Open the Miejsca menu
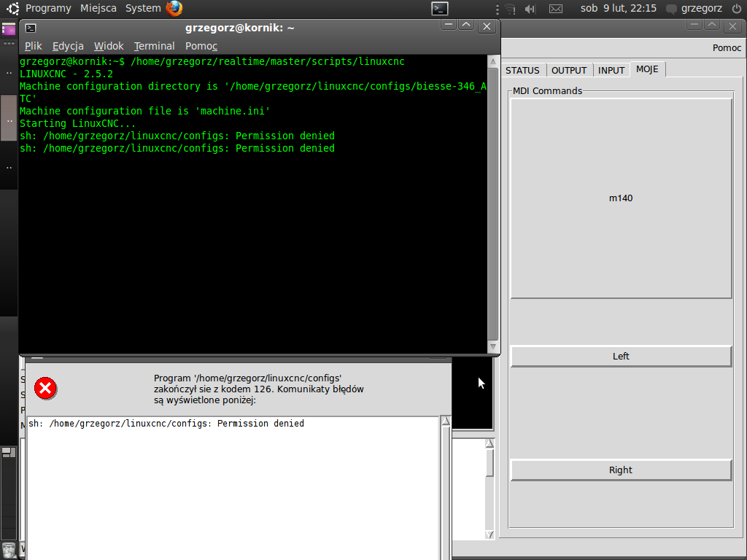This screenshot has height=560, width=747. [x=98, y=8]
